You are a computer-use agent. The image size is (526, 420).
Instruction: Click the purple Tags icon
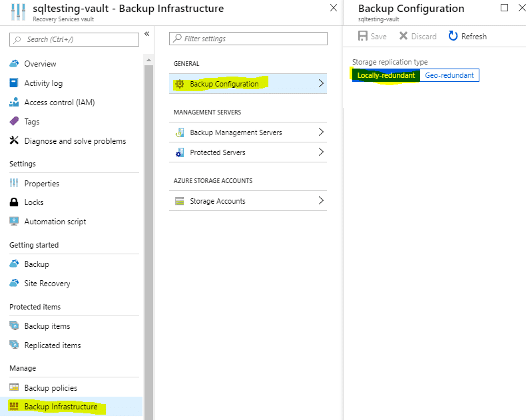click(14, 121)
